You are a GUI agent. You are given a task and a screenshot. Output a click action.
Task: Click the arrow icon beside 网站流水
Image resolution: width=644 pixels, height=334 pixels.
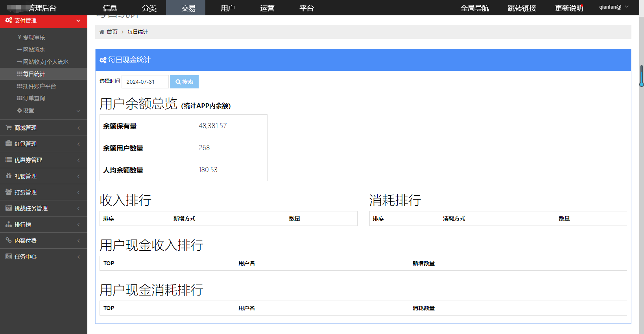coord(20,50)
